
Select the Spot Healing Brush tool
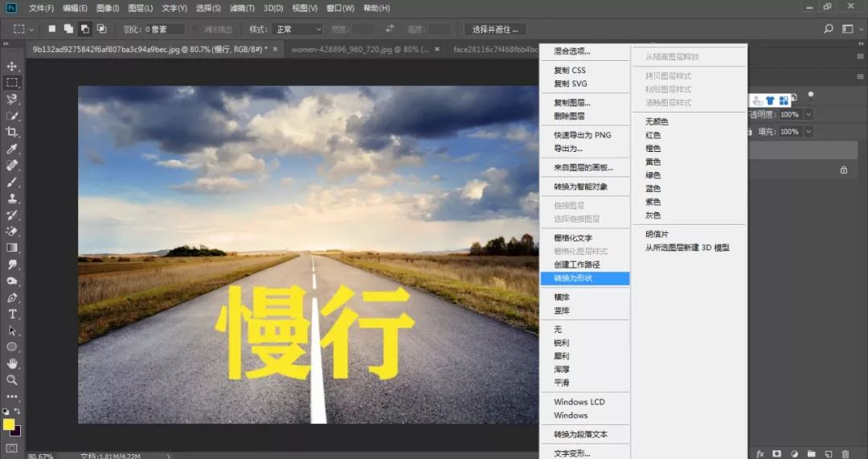(11, 165)
